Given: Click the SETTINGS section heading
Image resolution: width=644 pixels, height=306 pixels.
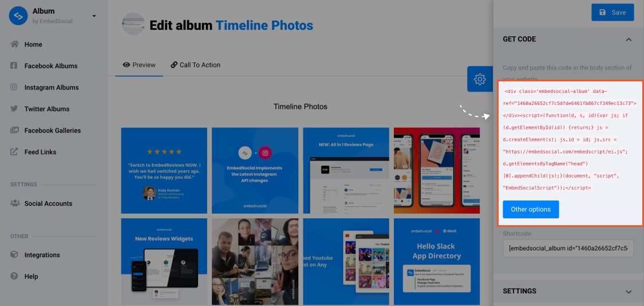Looking at the screenshot, I should [x=520, y=291].
